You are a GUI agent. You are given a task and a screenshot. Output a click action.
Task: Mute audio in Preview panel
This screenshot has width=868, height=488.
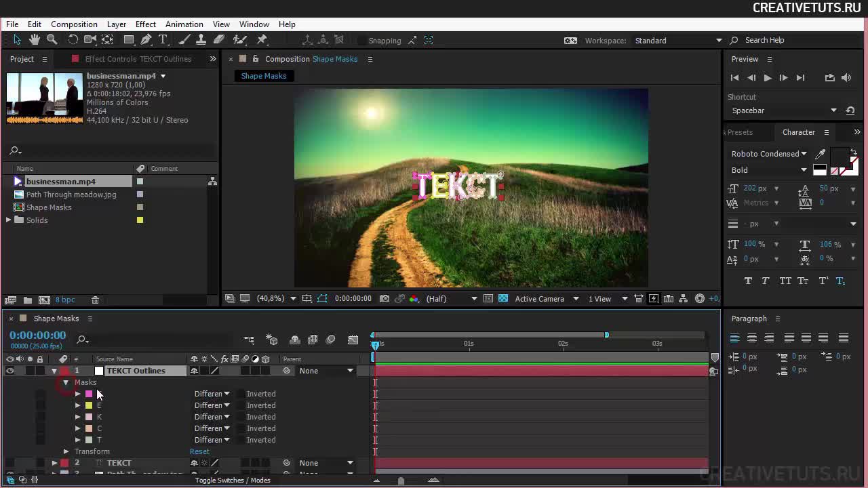point(846,78)
